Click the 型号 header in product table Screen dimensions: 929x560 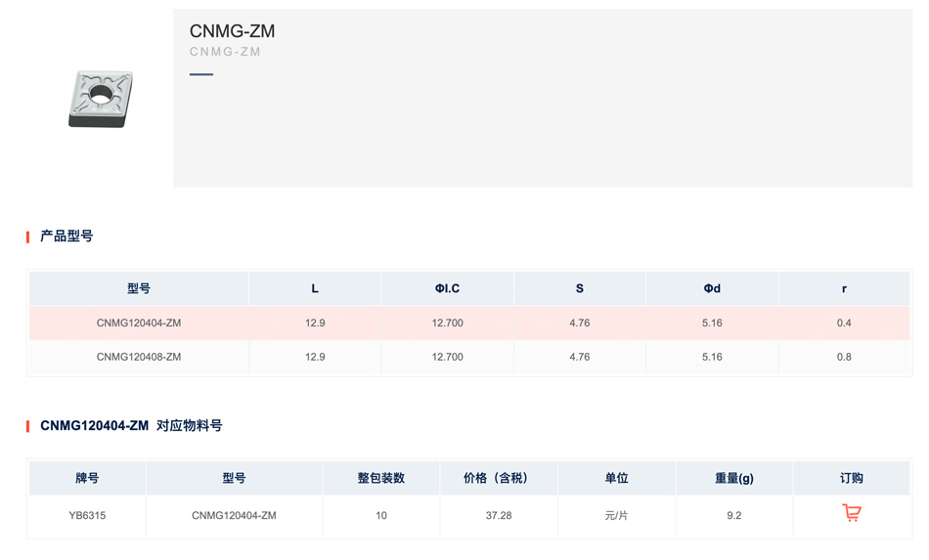139,288
